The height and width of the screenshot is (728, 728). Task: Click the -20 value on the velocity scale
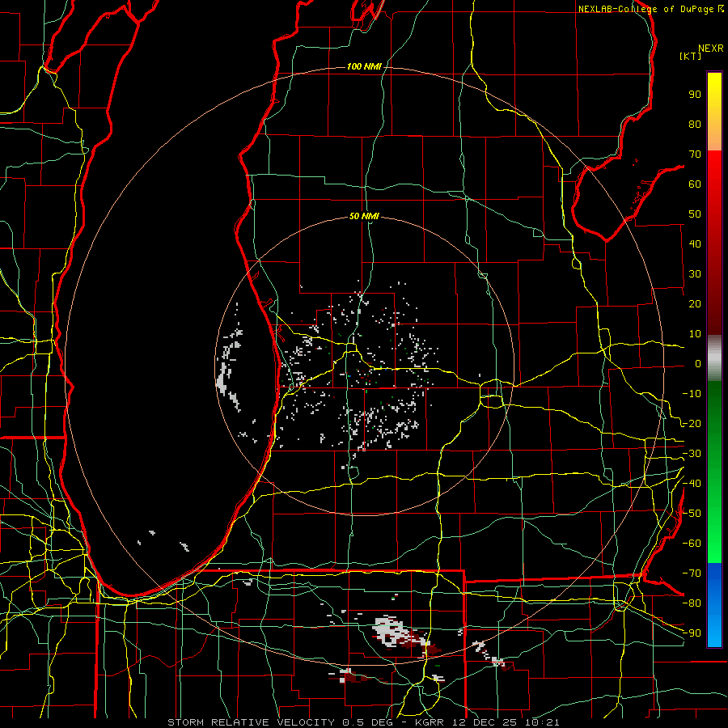point(692,424)
